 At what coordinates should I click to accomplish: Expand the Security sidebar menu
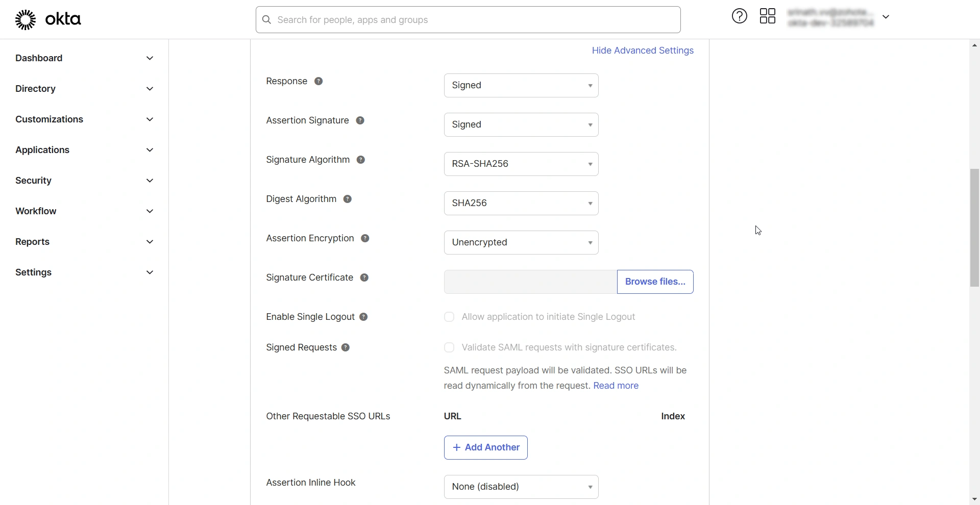(x=84, y=181)
